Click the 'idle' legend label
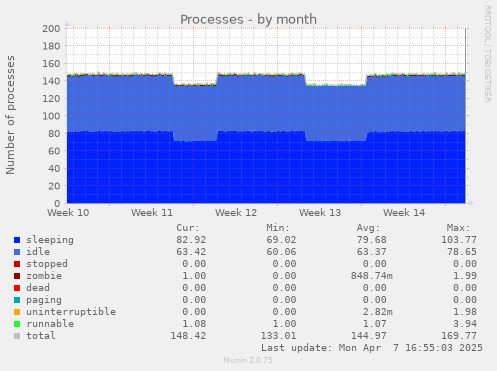 [x=38, y=252]
